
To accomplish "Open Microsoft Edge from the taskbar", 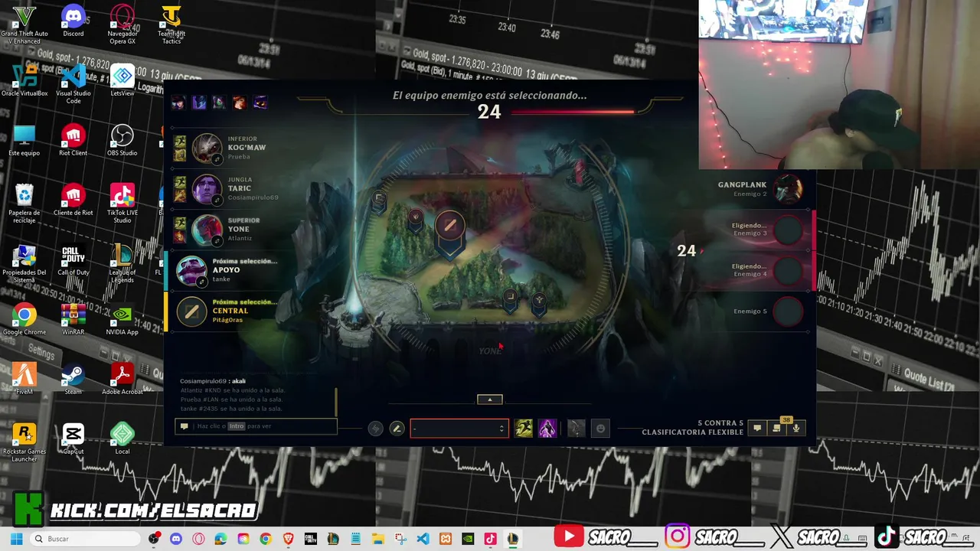I will pyautogui.click(x=220, y=539).
